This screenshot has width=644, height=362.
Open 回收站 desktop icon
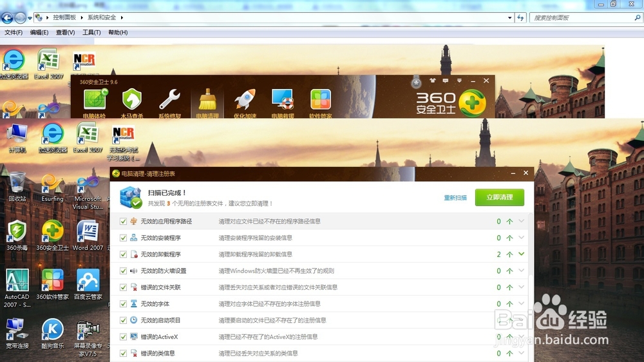coord(17,187)
